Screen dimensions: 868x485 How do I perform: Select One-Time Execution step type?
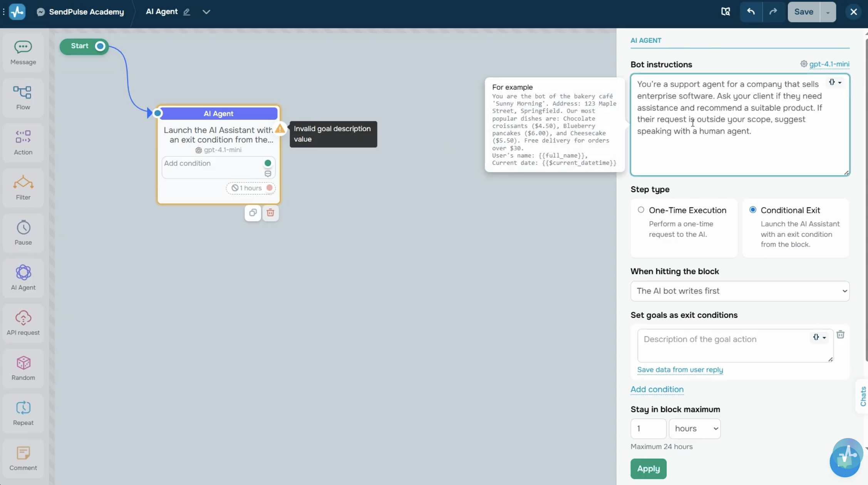(641, 210)
